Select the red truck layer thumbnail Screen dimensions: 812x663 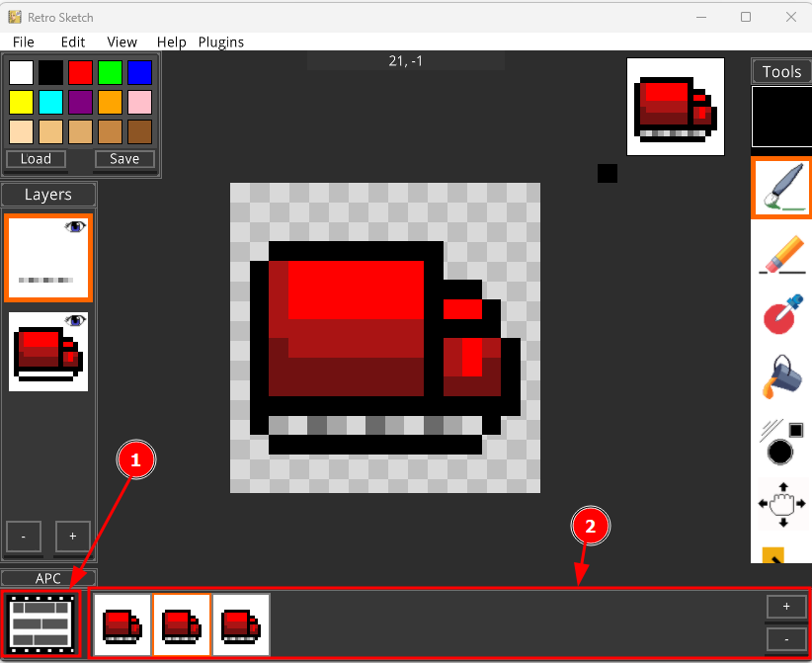pos(48,352)
